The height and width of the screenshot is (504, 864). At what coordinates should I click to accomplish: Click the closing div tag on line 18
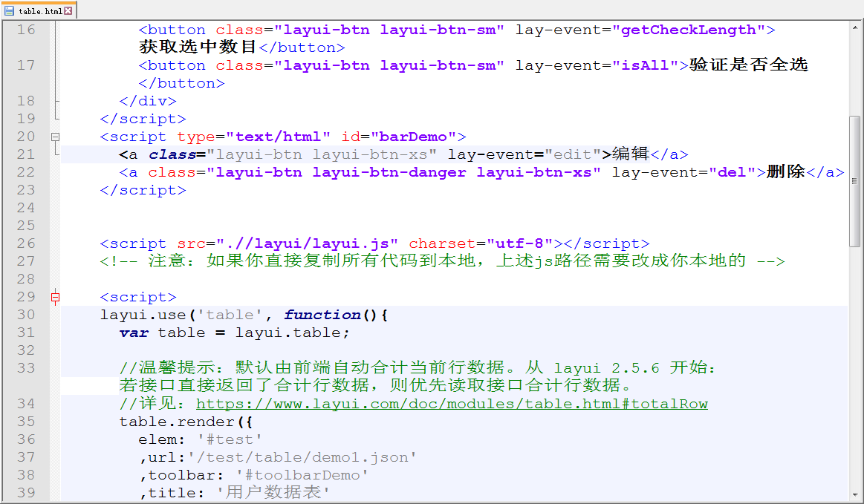click(148, 102)
